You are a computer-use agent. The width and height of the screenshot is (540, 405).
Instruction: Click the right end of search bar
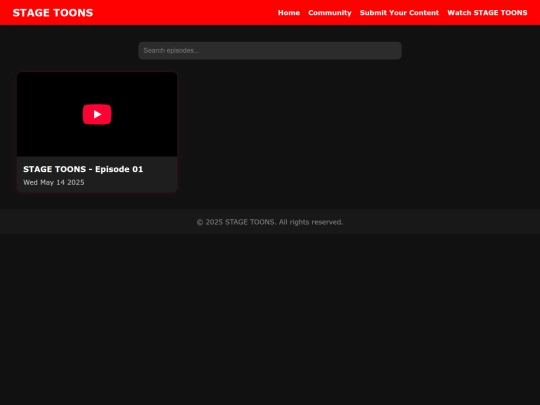[x=389, y=51]
